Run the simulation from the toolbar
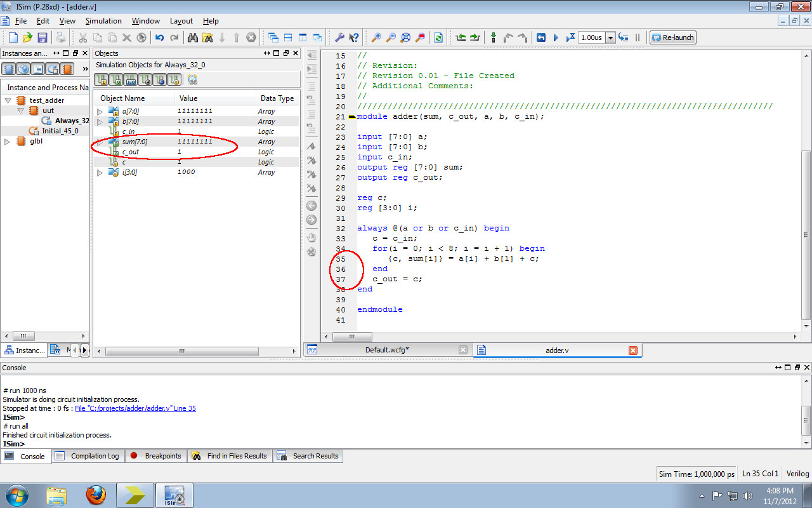Viewport: 812px width, 508px height. 556,37
